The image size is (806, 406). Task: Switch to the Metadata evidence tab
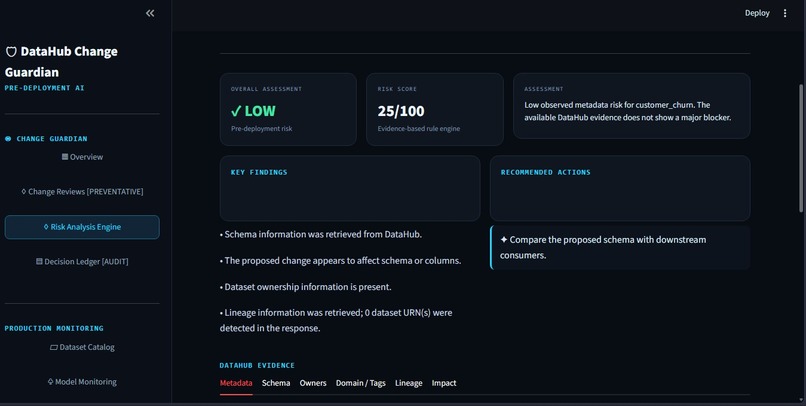pyautogui.click(x=236, y=383)
